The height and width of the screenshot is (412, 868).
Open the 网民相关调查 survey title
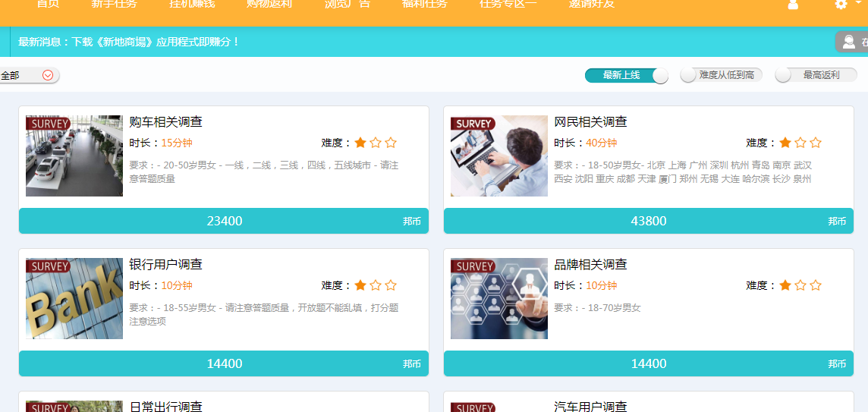coord(590,122)
